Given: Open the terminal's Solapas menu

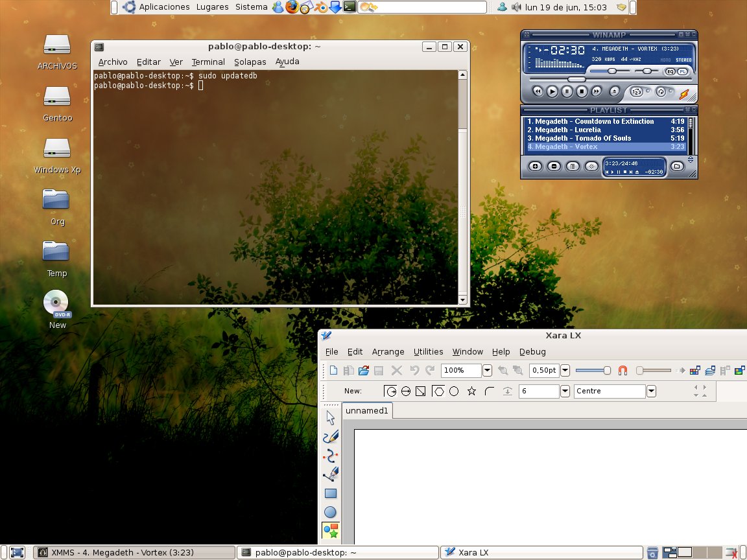Looking at the screenshot, I should tap(250, 62).
